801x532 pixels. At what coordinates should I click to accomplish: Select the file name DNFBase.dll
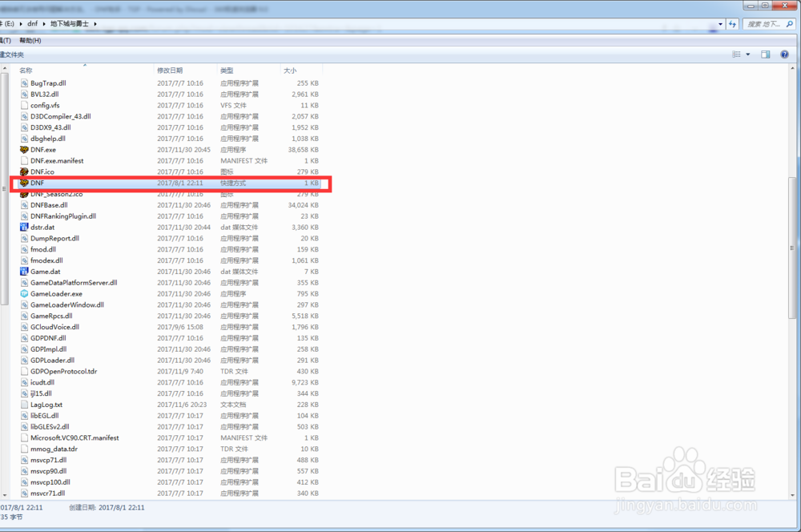tap(49, 205)
